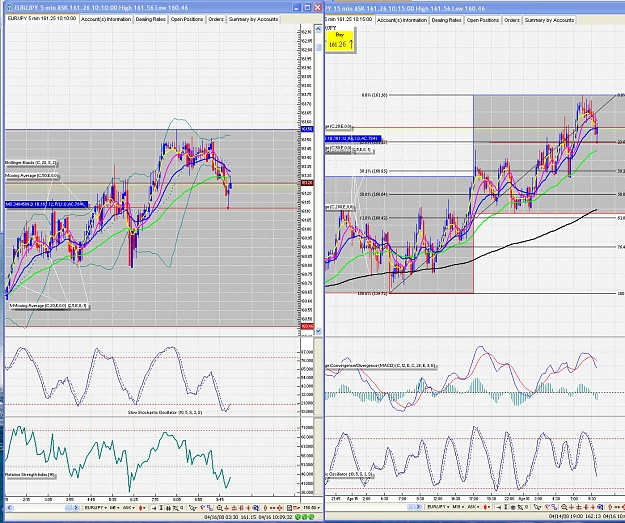Click the yellow Buy 161.26 button
Screen dimensions: 625x523
pos(340,41)
